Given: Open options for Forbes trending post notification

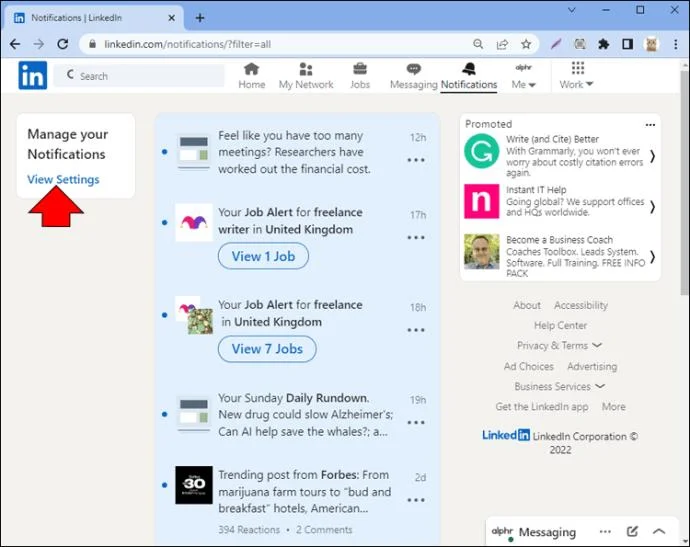Looking at the screenshot, I should coord(416,500).
